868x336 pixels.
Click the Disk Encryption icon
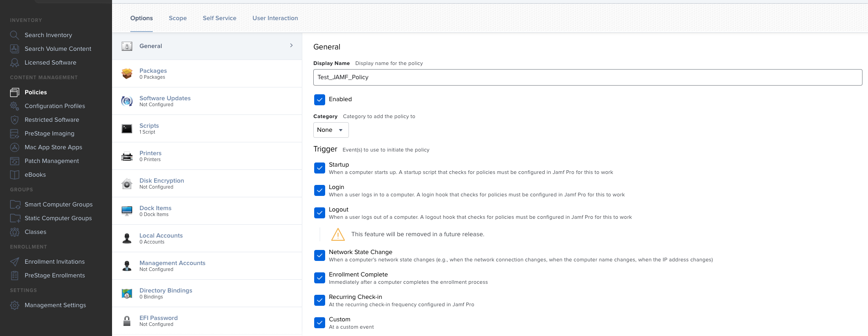(127, 184)
